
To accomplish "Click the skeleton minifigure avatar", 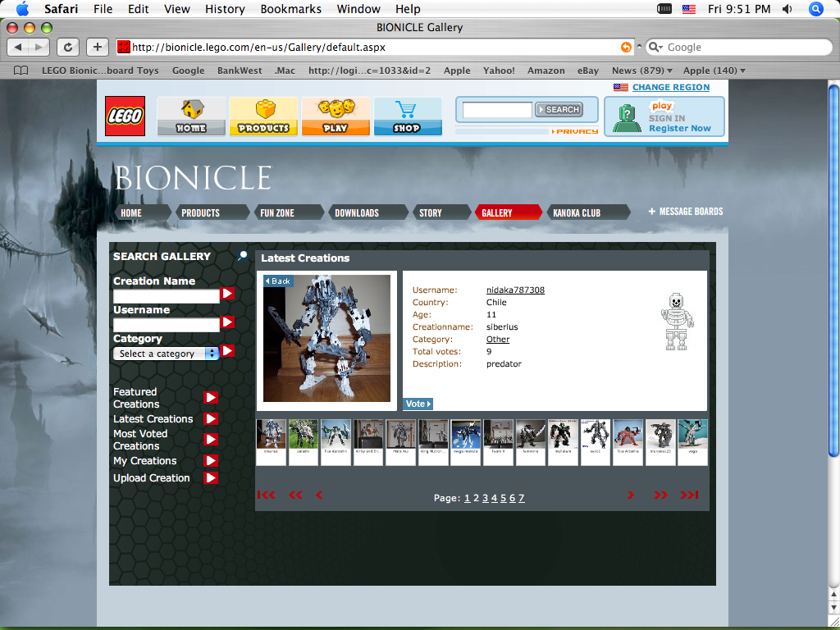I will pos(677,322).
